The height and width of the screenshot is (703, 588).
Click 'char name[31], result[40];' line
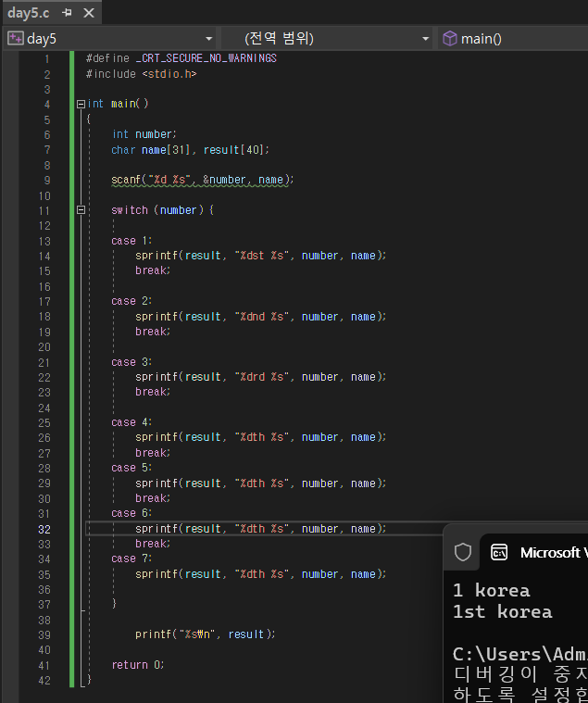point(191,150)
